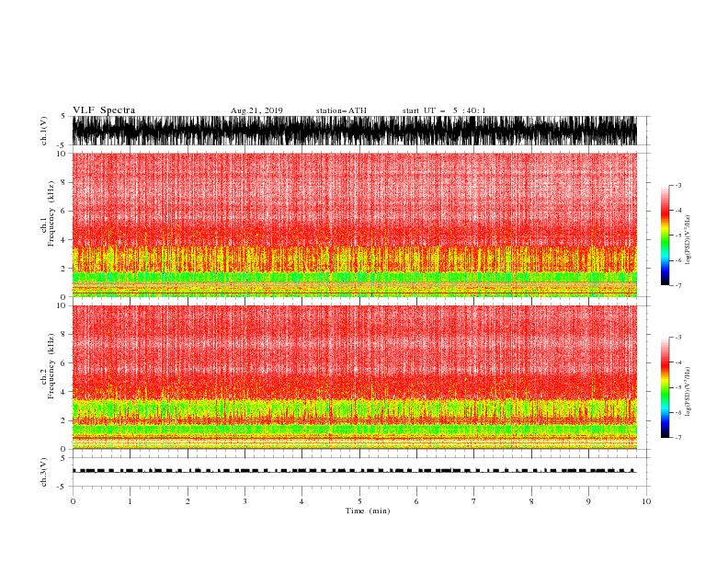Click the "-3" label on ch.1 color scale
728x563 pixels.
[x=678, y=185]
